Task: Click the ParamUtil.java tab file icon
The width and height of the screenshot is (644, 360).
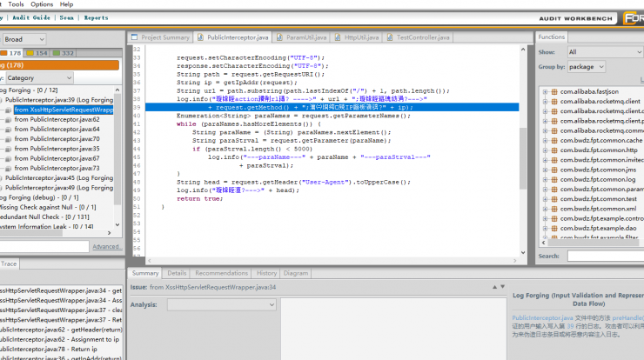Action: (x=279, y=37)
